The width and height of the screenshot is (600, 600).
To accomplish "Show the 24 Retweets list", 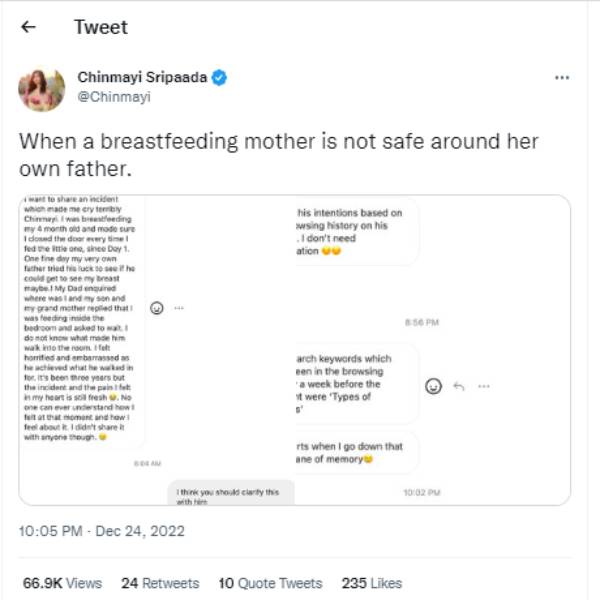I will click(160, 583).
